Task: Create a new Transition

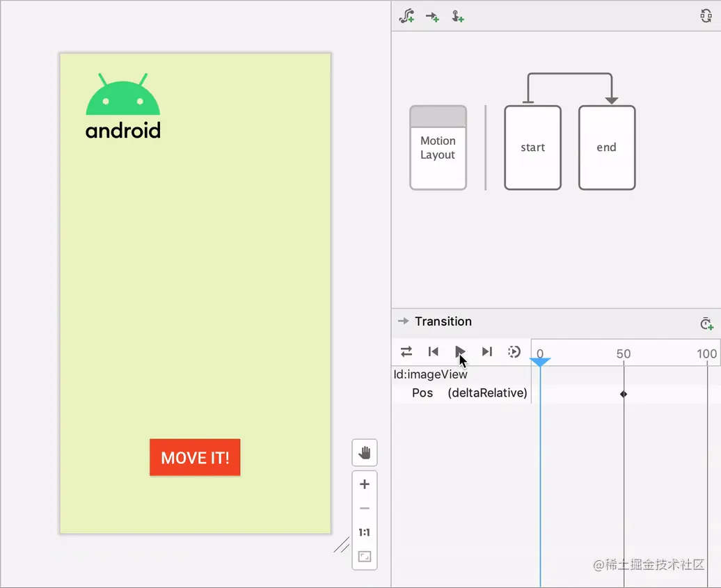Action: click(431, 15)
